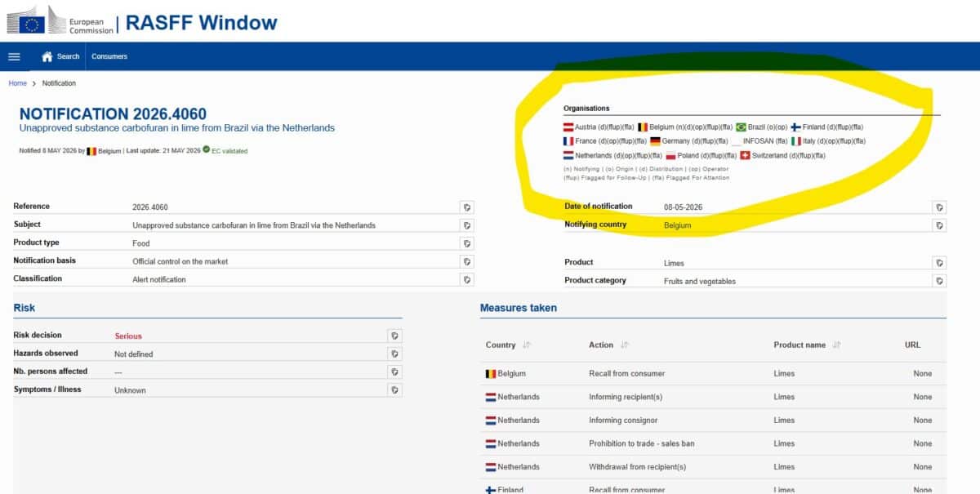Click the Unknown symptoms value
Screen dimensions: 980x494
point(130,390)
